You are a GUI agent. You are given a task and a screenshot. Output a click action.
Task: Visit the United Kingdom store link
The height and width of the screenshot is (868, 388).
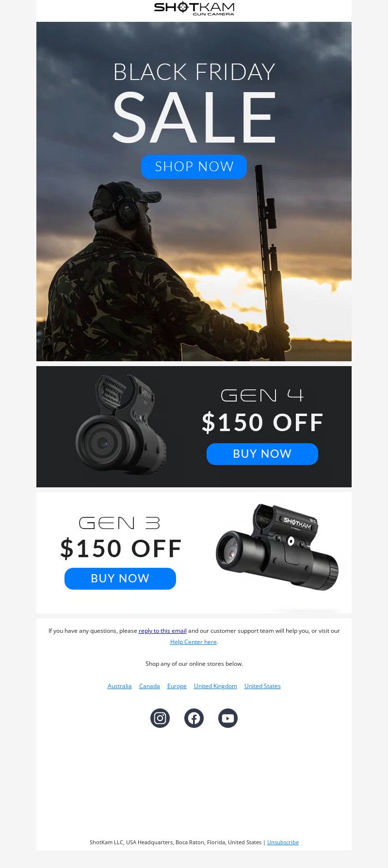[x=215, y=686]
